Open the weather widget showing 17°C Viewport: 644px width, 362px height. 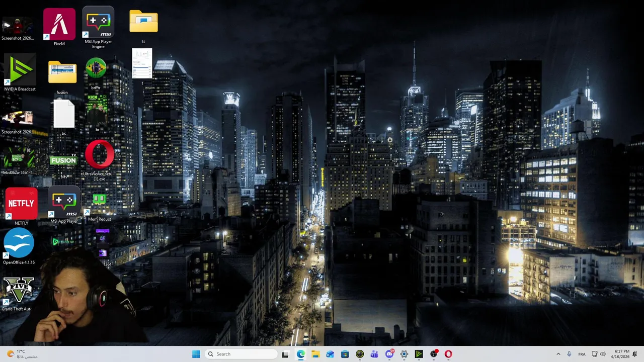[x=21, y=354]
